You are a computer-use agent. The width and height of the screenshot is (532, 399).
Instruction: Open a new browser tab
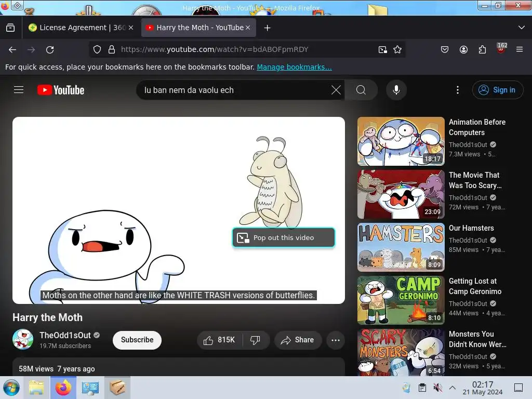(x=268, y=28)
